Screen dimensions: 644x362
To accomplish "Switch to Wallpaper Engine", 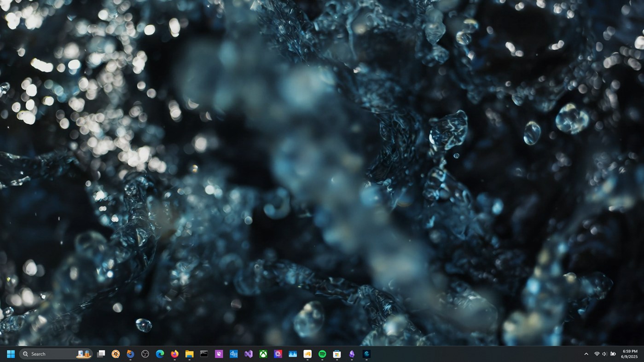I will 367,354.
